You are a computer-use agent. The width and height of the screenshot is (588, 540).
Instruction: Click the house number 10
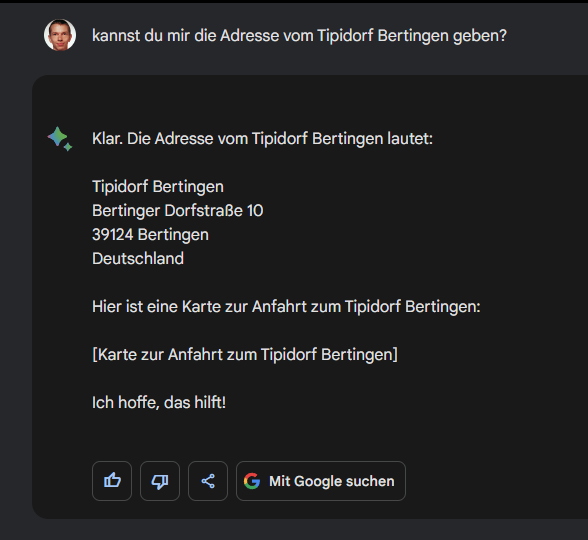click(255, 211)
